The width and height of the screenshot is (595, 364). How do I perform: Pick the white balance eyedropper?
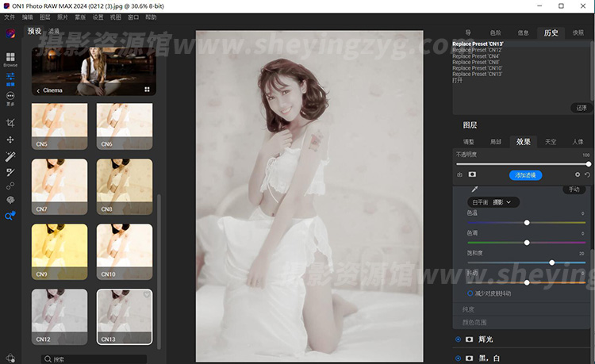[475, 189]
